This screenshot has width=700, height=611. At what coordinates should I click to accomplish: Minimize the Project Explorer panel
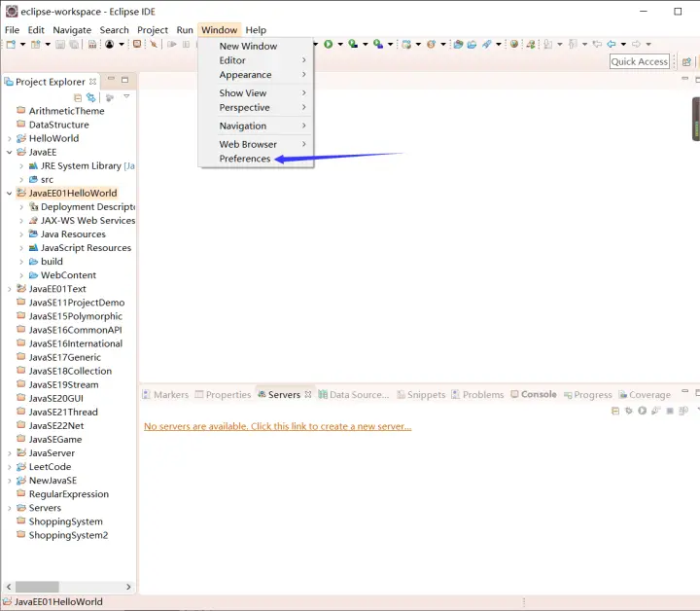(x=112, y=81)
